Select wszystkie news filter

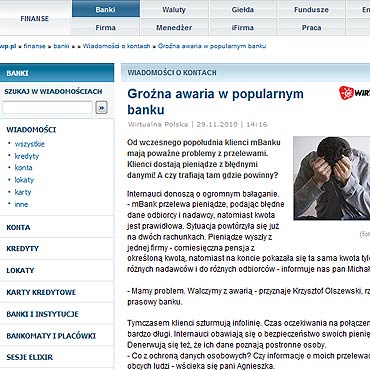[x=30, y=144]
